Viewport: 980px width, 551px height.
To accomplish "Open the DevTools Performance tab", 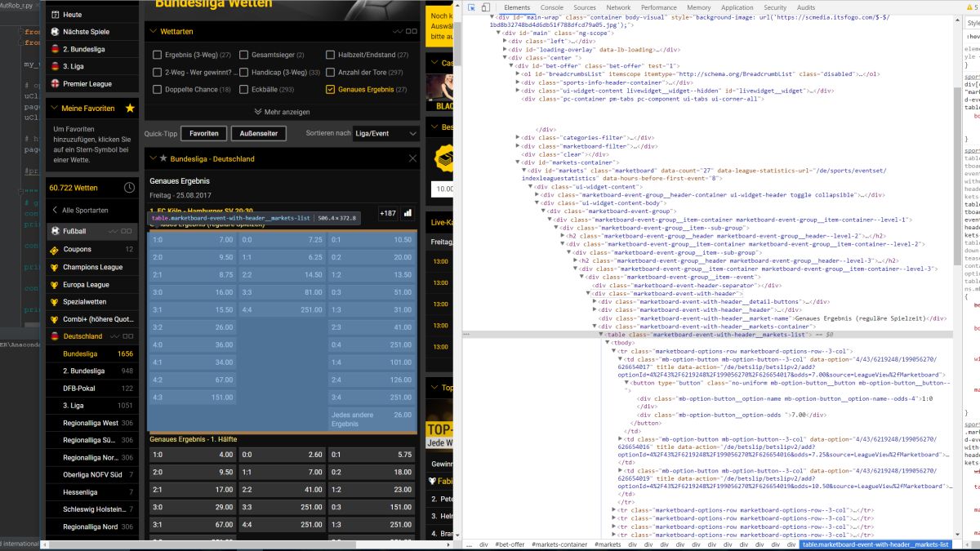I will pos(658,7).
